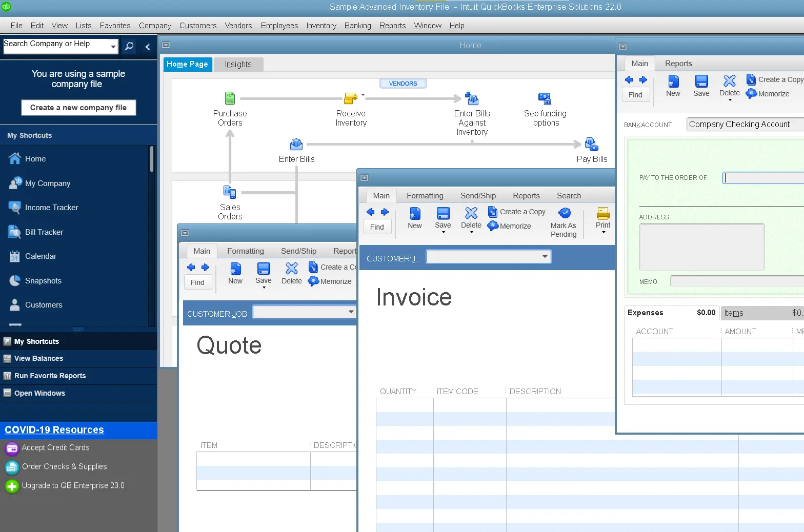The image size is (804, 532).
Task: Open Formatting tab in Invoice window
Action: coord(425,196)
